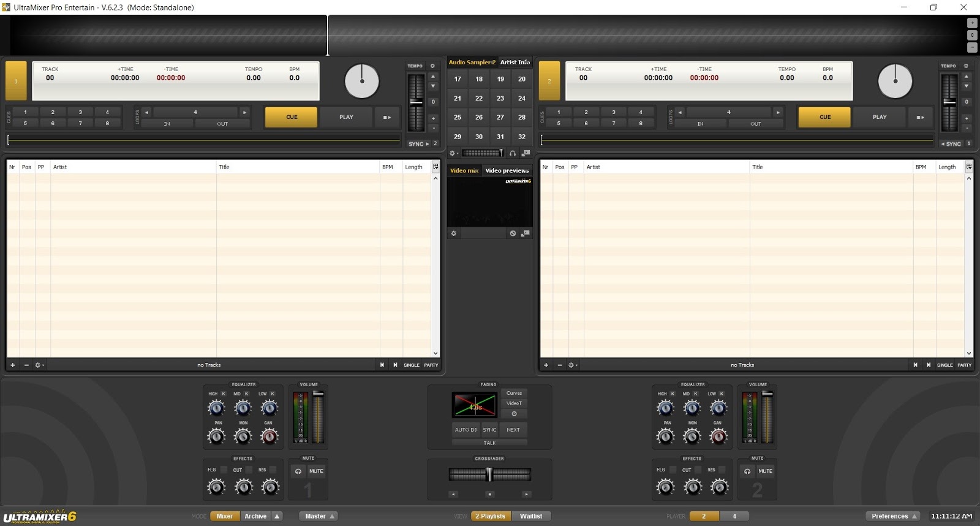Jump to previous track in left playlist
This screenshot has height=526, width=980.
pyautogui.click(x=382, y=365)
